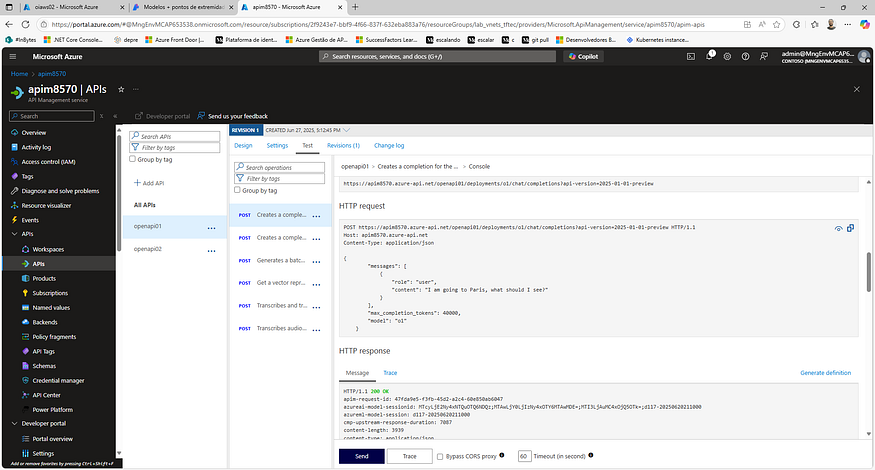Click the Timeout seconds input box
The image size is (875, 470).
[524, 457]
